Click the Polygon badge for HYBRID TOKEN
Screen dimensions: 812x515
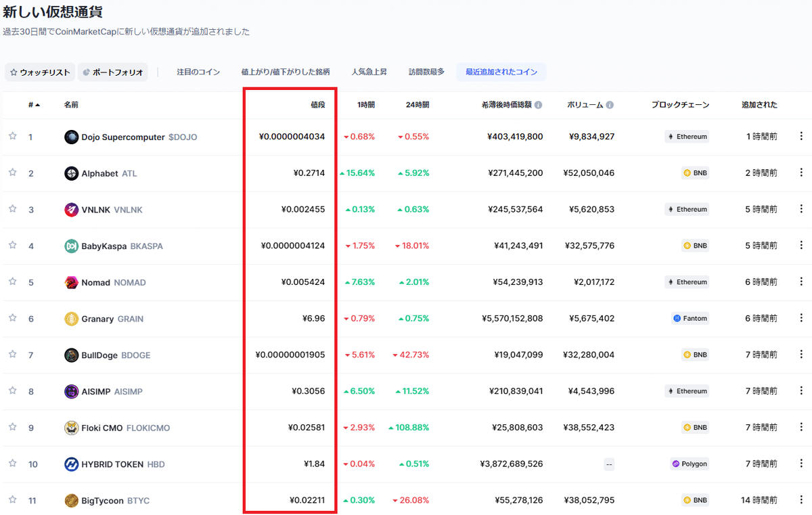[x=688, y=464]
